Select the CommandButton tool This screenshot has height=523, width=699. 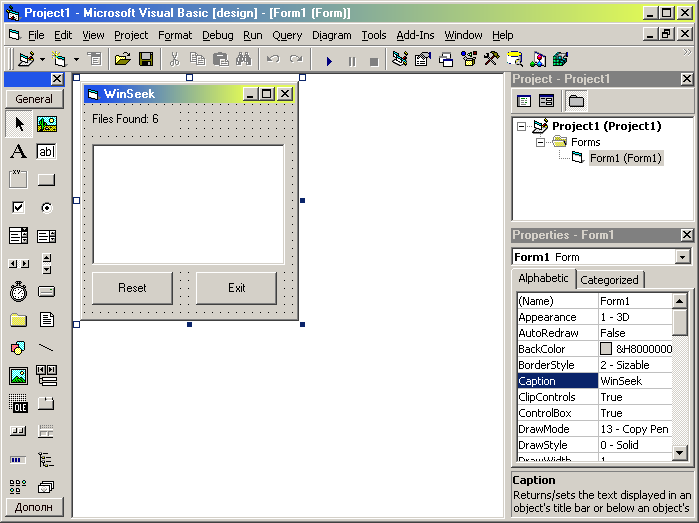(46, 180)
